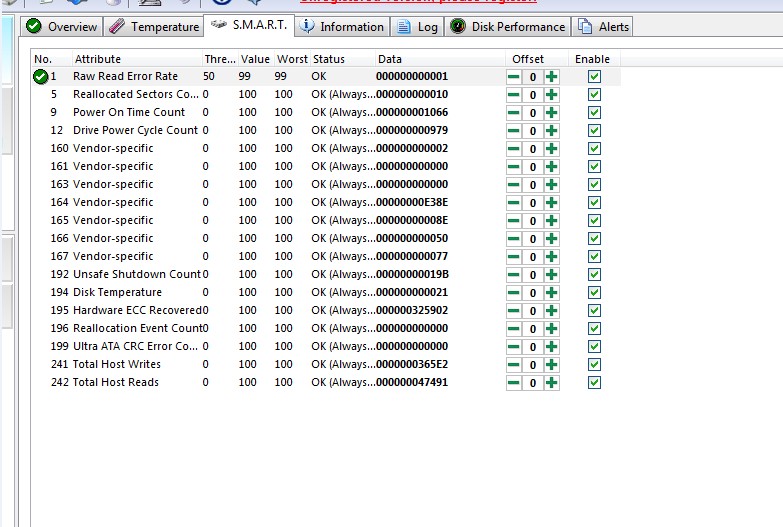783x527 pixels.
Task: Click the green check icon beside attribute 1
Action: [40, 76]
